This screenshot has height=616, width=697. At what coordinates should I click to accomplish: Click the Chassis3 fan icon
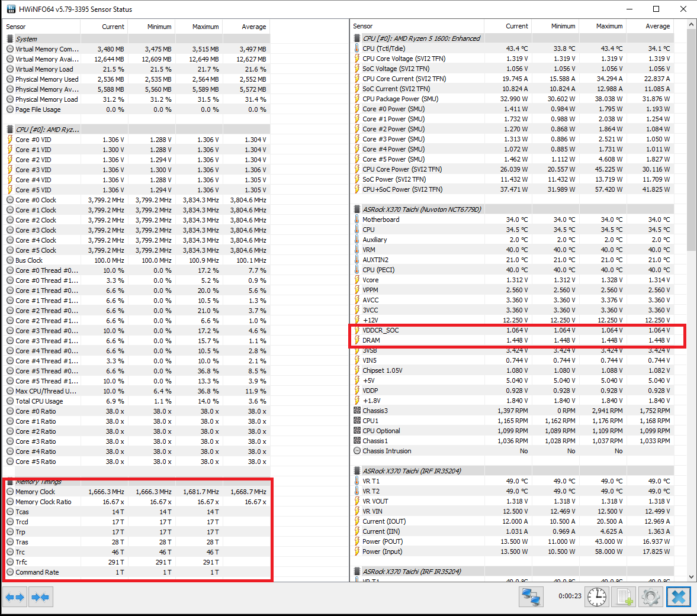(x=356, y=410)
